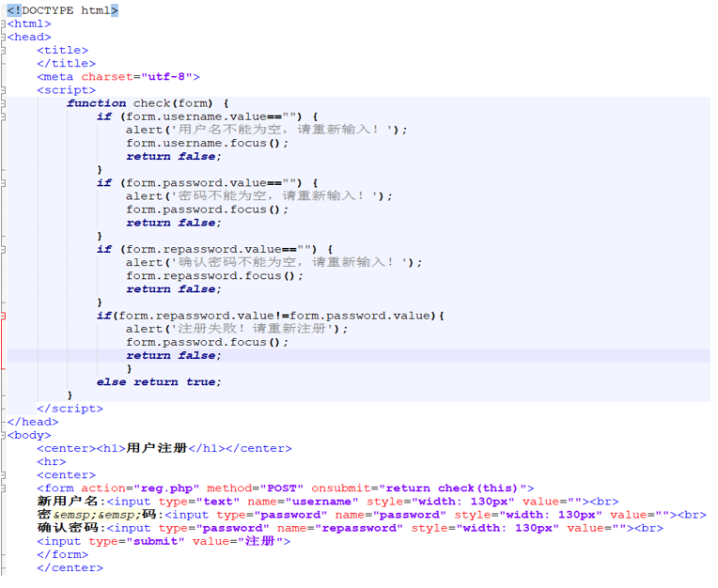Click the form.repassword.focus(); line

coord(214,276)
